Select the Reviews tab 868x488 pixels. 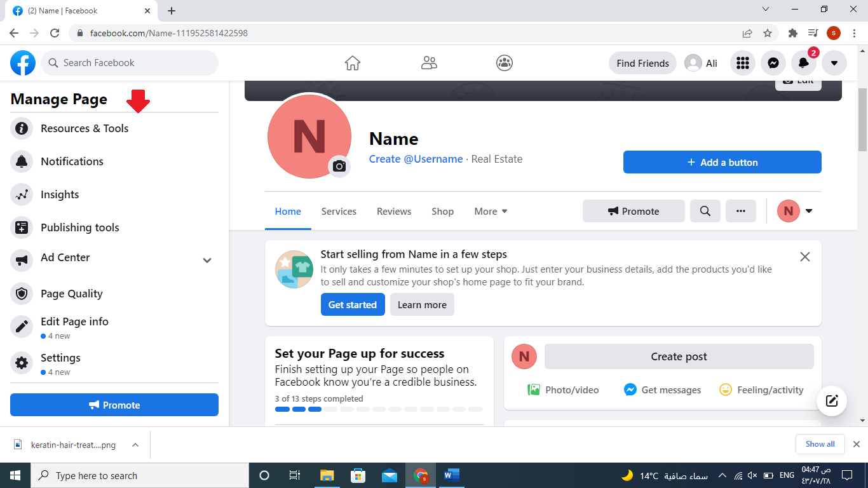[x=394, y=212]
